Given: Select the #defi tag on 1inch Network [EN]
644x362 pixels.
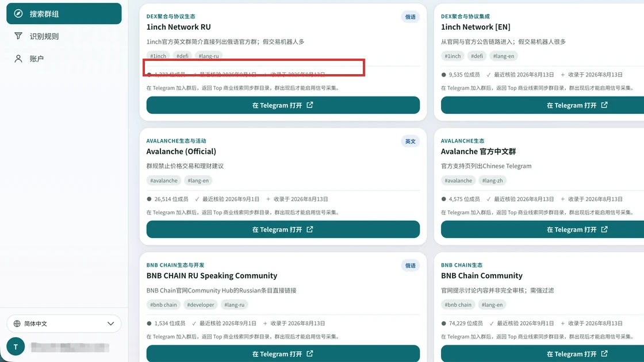Looking at the screenshot, I should (x=477, y=56).
